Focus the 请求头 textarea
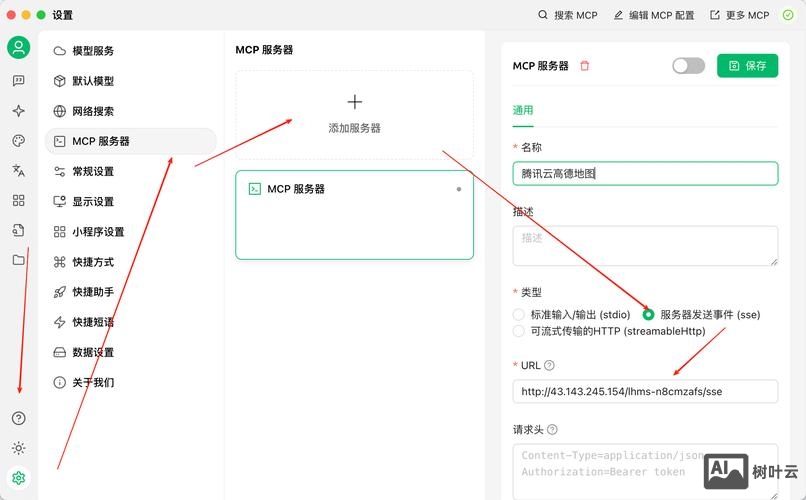The width and height of the screenshot is (806, 500). [x=645, y=472]
